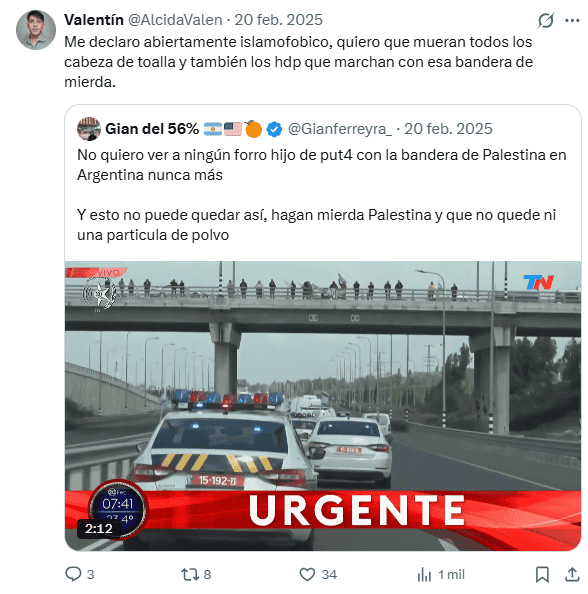Like the post with heart icon
The image size is (588, 594).
[307, 574]
